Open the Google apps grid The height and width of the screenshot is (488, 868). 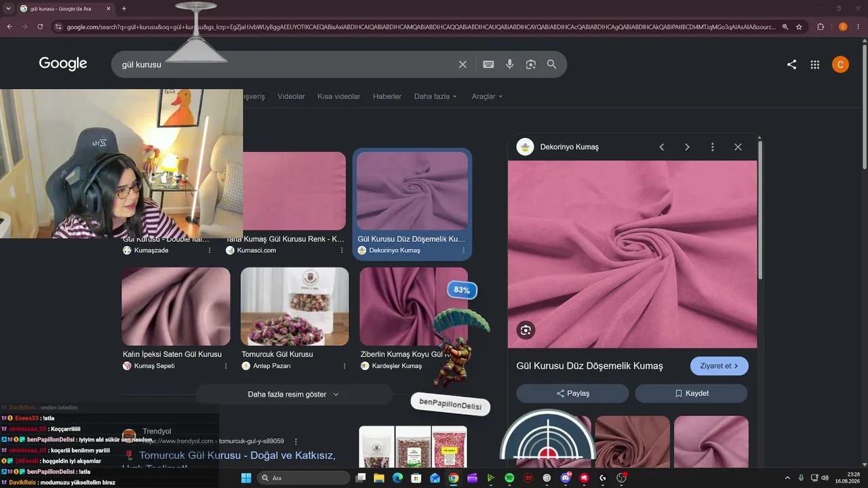(x=815, y=64)
